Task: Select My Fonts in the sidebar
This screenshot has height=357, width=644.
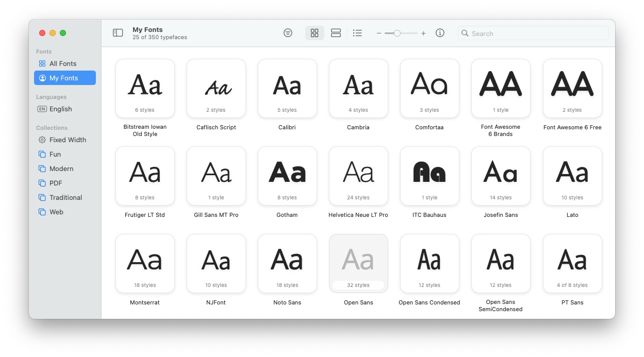Action: [65, 78]
